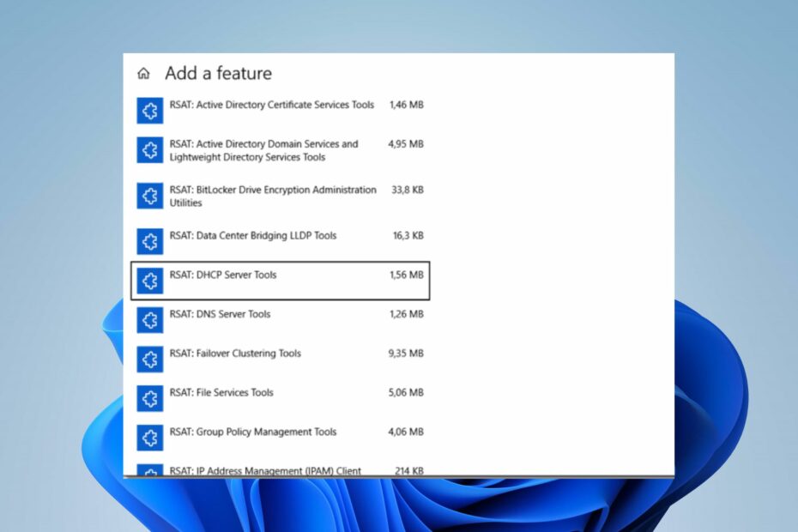Screen dimensions: 798x532
Task: Click the 4,06 MB size value
Action: click(406, 432)
